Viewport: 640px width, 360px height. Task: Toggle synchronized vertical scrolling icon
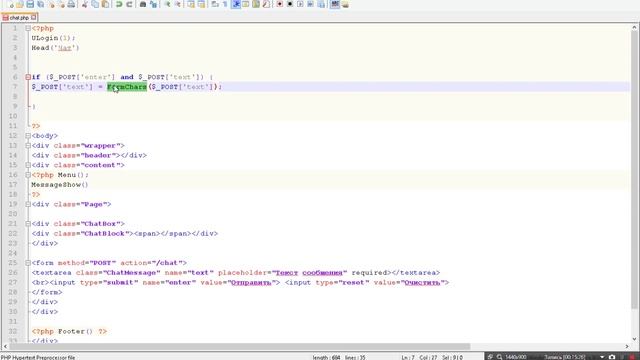(x=191, y=4)
